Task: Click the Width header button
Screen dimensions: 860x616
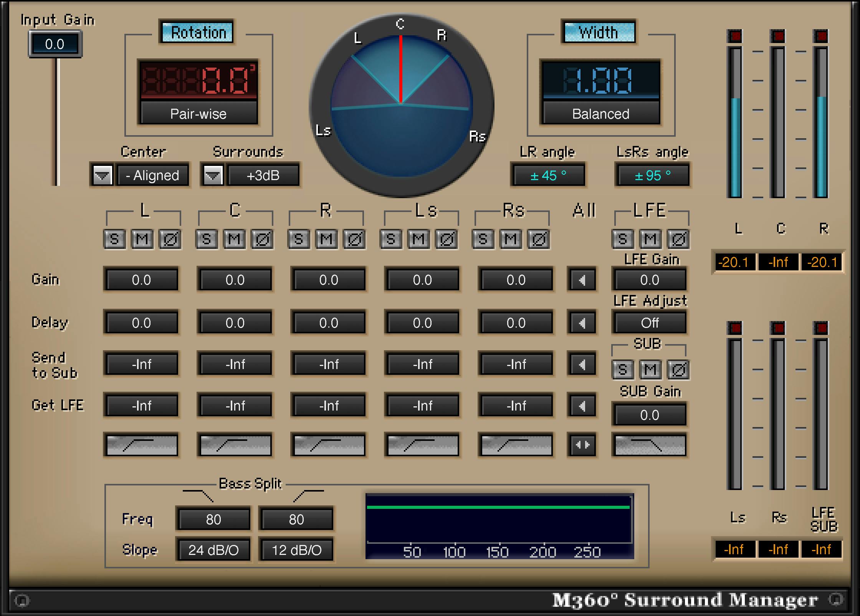Action: 599,32
